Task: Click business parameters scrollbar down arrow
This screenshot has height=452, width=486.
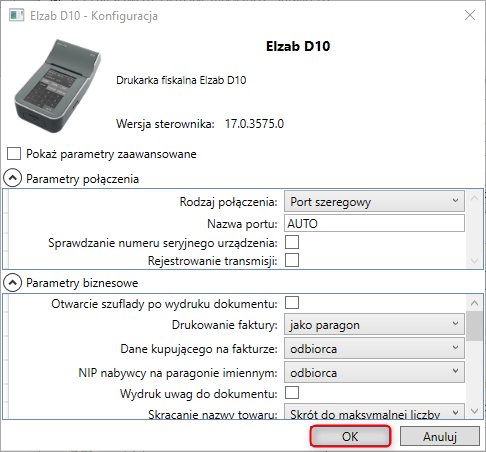Action: 475,411
